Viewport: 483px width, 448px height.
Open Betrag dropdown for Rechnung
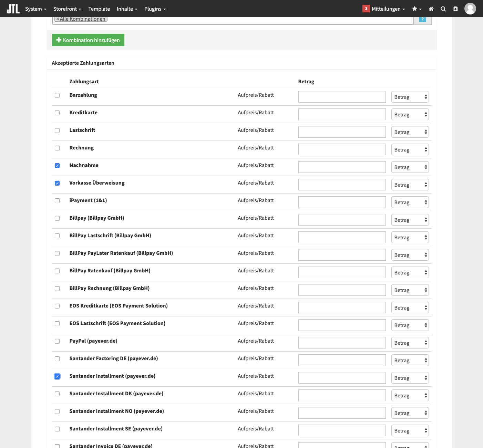tap(410, 150)
